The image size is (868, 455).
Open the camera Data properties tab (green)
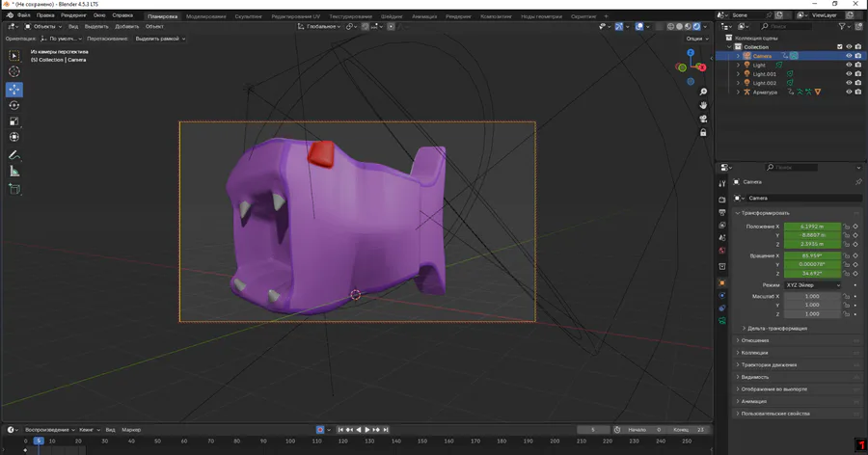721,321
